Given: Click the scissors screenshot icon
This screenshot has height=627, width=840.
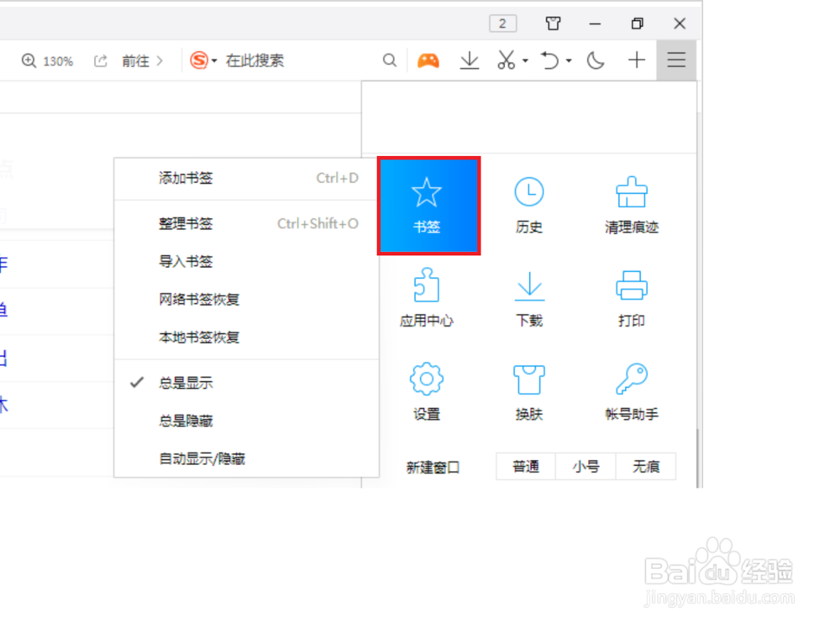Looking at the screenshot, I should point(507,60).
